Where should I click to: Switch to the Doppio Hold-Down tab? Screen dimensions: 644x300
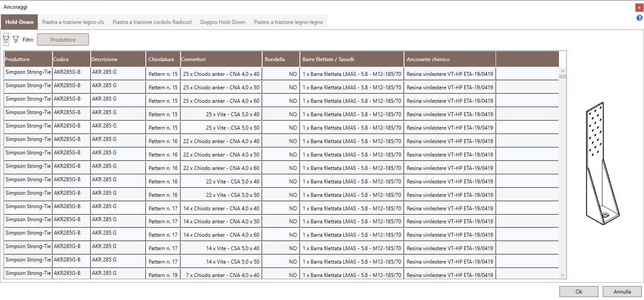coord(223,22)
